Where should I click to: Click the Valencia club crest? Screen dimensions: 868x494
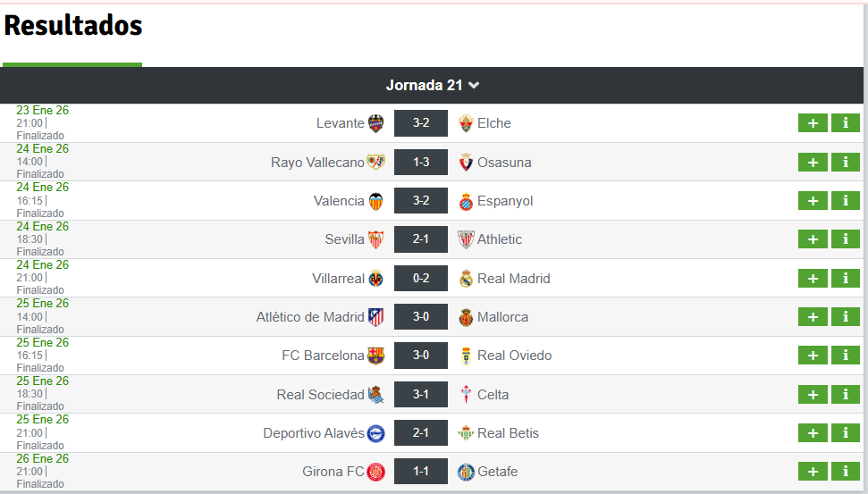click(376, 201)
